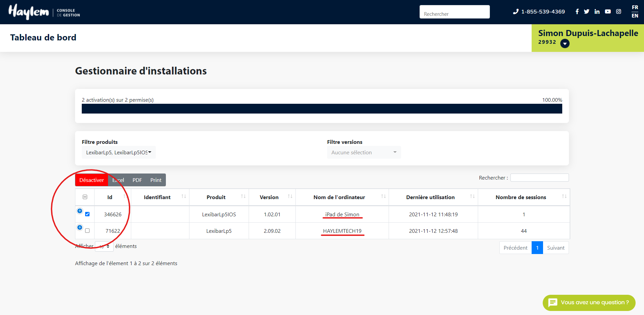This screenshot has height=315, width=644.
Task: Expand the Simon Dupuis-Lachapelle account menu arrow
Action: [x=565, y=43]
